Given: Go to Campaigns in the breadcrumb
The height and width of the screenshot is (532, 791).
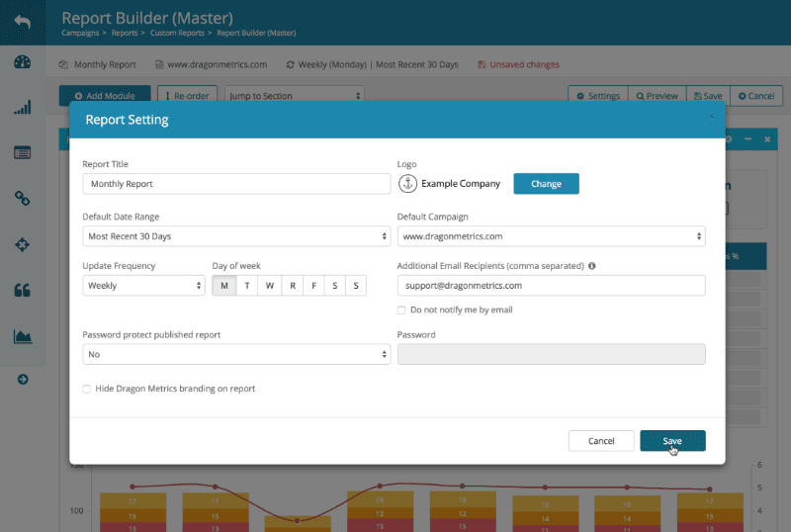Looking at the screenshot, I should (80, 33).
